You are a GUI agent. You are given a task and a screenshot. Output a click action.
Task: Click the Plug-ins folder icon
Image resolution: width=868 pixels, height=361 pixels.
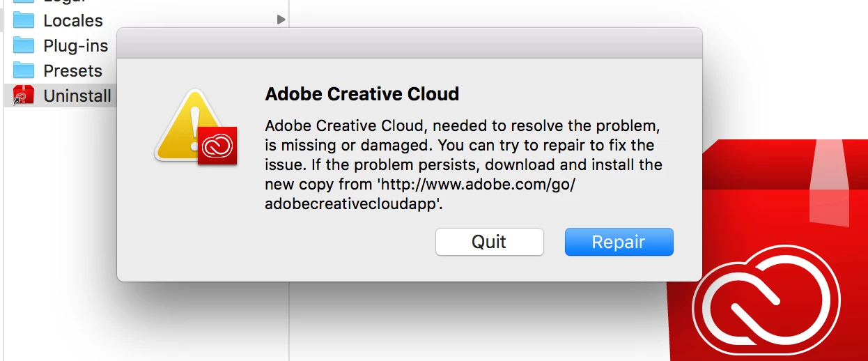pos(24,46)
